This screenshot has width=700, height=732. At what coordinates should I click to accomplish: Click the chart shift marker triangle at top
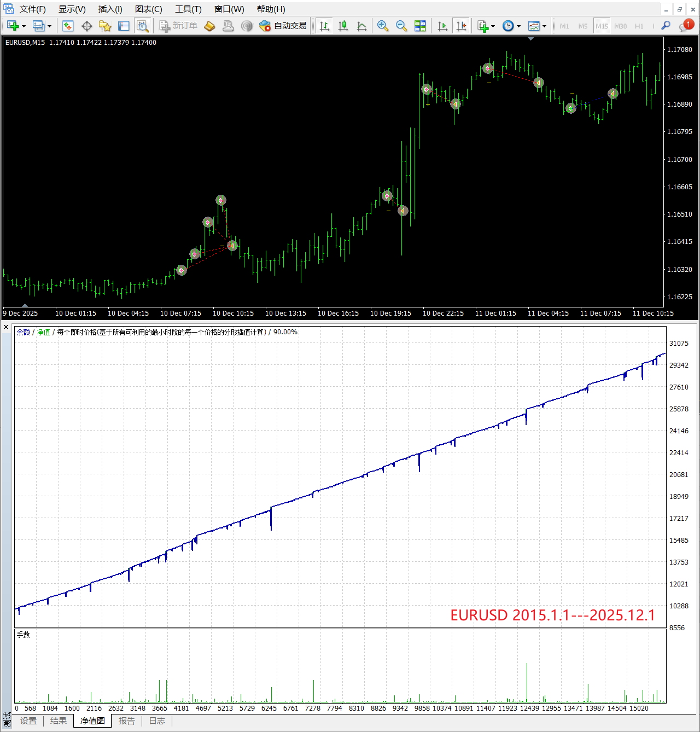click(530, 39)
